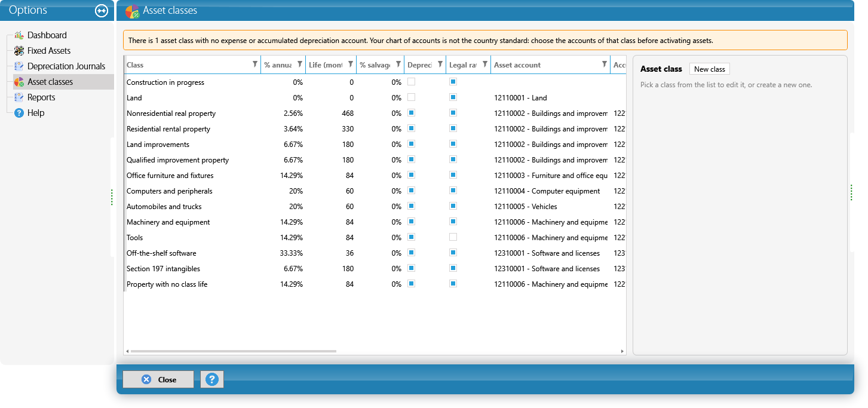Open Depreciation Journals in the Options tree

click(x=66, y=66)
